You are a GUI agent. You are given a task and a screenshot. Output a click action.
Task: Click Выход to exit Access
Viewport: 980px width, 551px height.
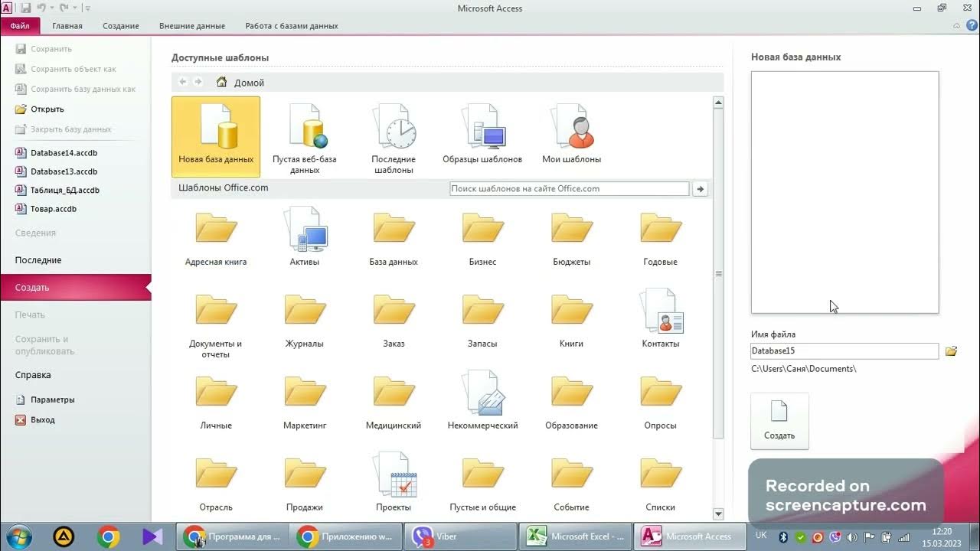pos(35,419)
